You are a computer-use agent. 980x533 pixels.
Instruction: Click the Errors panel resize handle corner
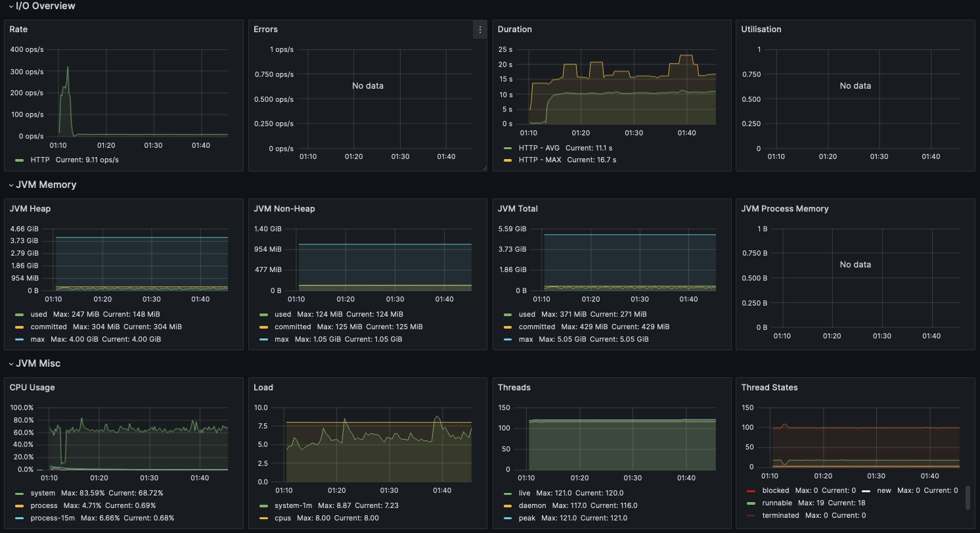click(484, 168)
